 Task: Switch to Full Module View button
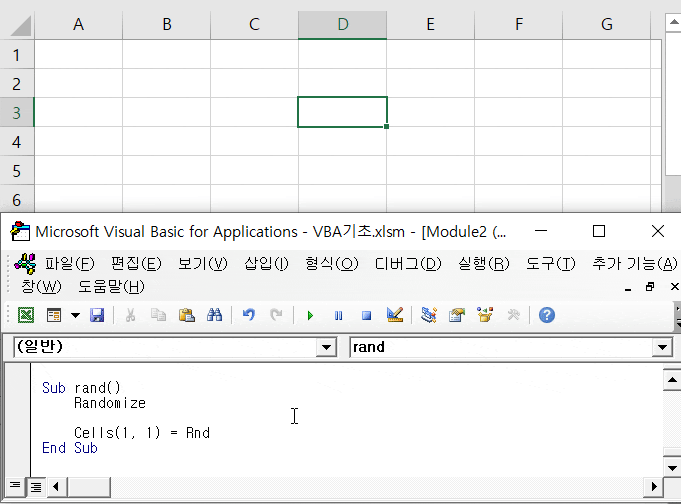[x=36, y=486]
